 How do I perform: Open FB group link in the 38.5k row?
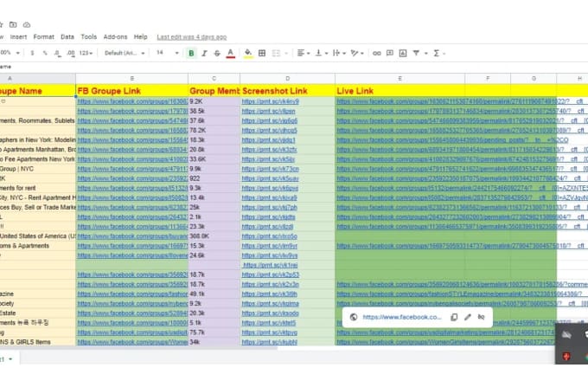point(132,111)
